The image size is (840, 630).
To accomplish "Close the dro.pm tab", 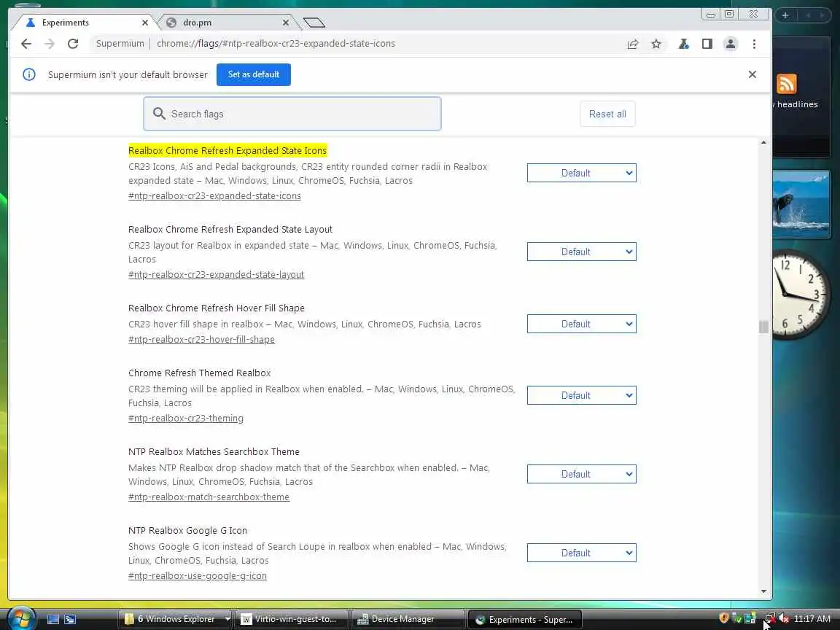I will tap(286, 23).
